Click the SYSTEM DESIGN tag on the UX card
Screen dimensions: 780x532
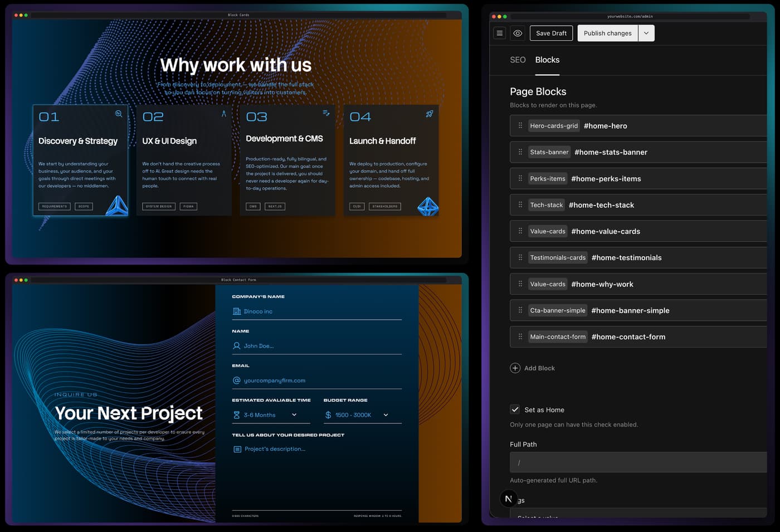tap(159, 206)
